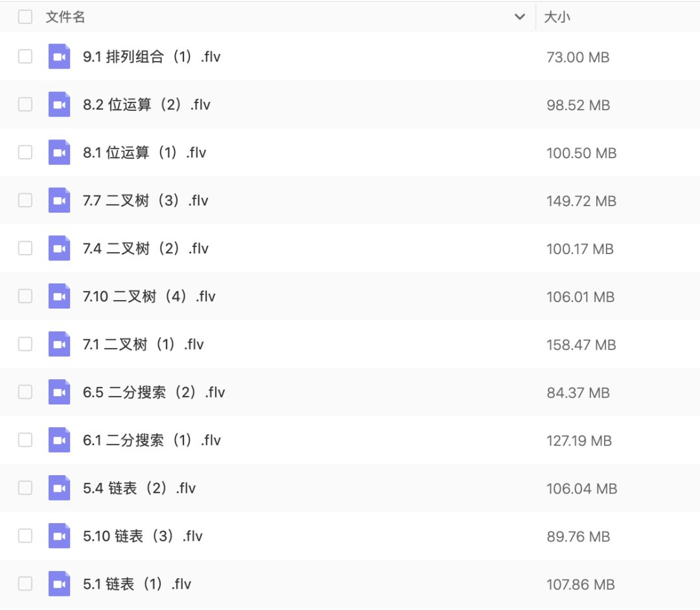
Task: Click video icon of 7.7 二叉树（3）.flv
Action: [x=59, y=200]
